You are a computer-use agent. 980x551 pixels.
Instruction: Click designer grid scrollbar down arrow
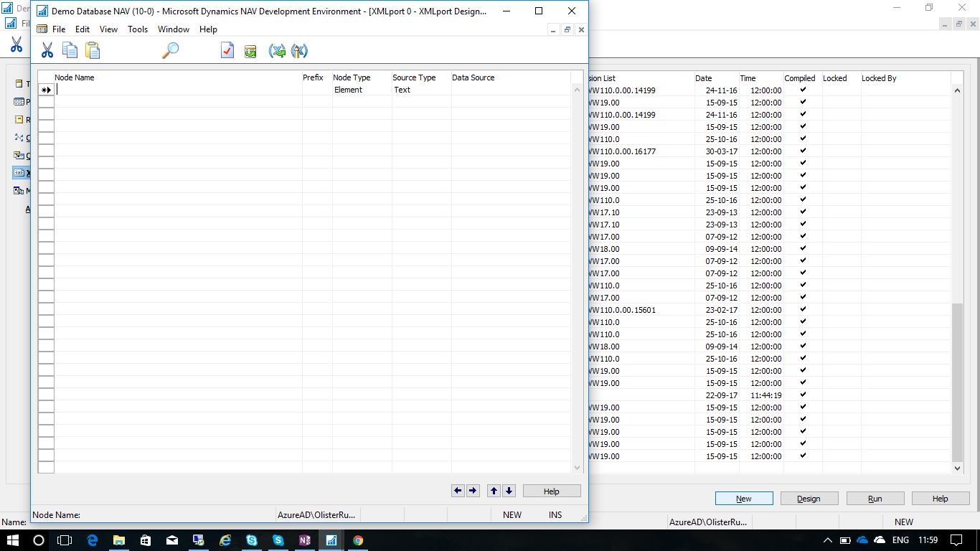pos(578,468)
